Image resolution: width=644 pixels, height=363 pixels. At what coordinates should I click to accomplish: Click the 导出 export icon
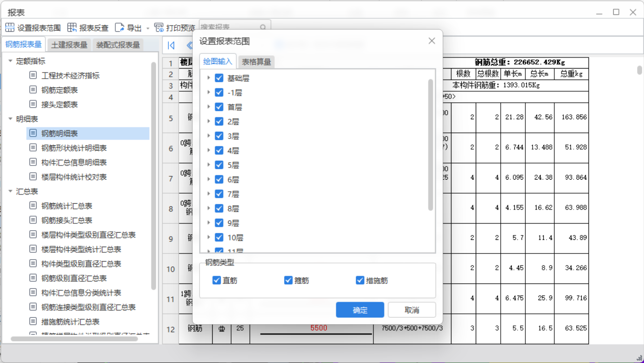click(120, 28)
